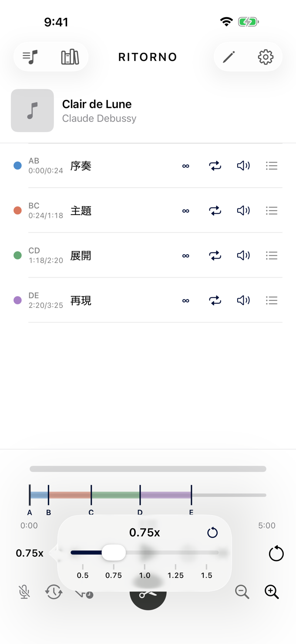Screen dimensions: 296x644
Task: Open the library books icon
Action: pyautogui.click(x=70, y=57)
